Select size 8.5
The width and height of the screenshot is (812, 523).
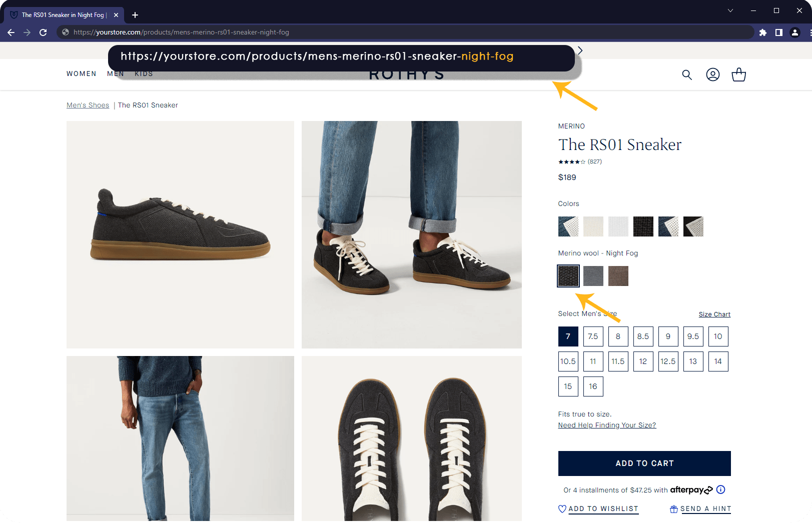pos(643,336)
